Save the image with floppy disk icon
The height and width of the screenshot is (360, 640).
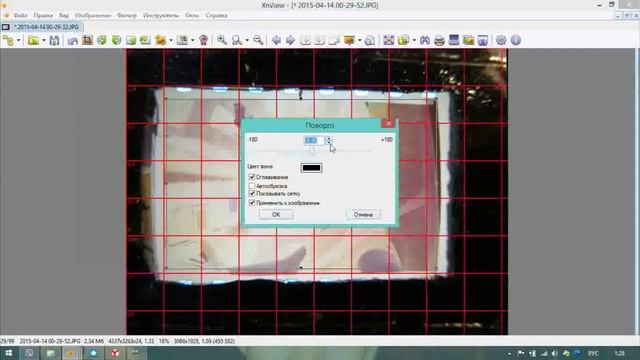(x=54, y=40)
